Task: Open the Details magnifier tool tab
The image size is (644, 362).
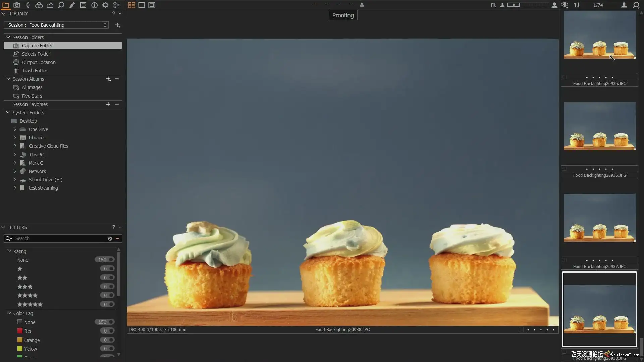Action: point(61,5)
